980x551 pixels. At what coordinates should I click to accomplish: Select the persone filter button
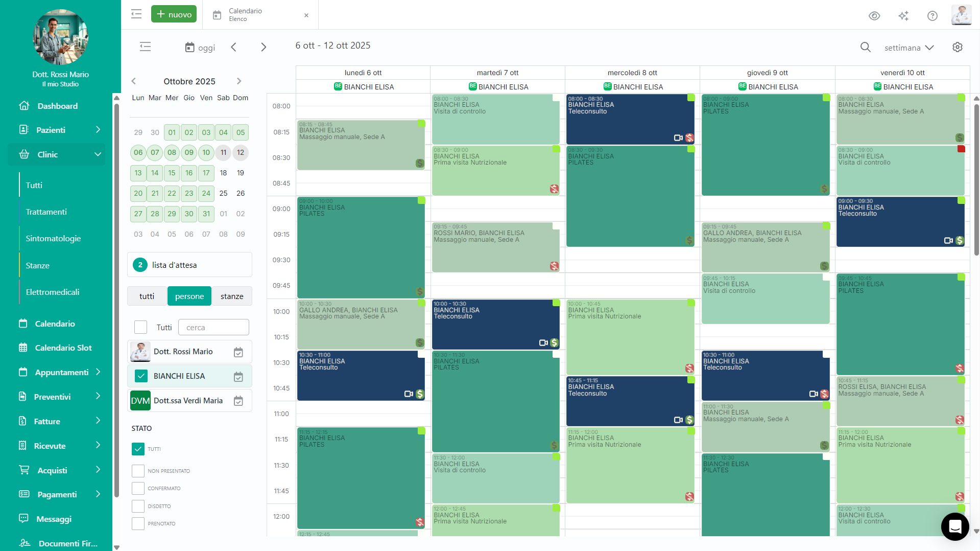coord(189,296)
